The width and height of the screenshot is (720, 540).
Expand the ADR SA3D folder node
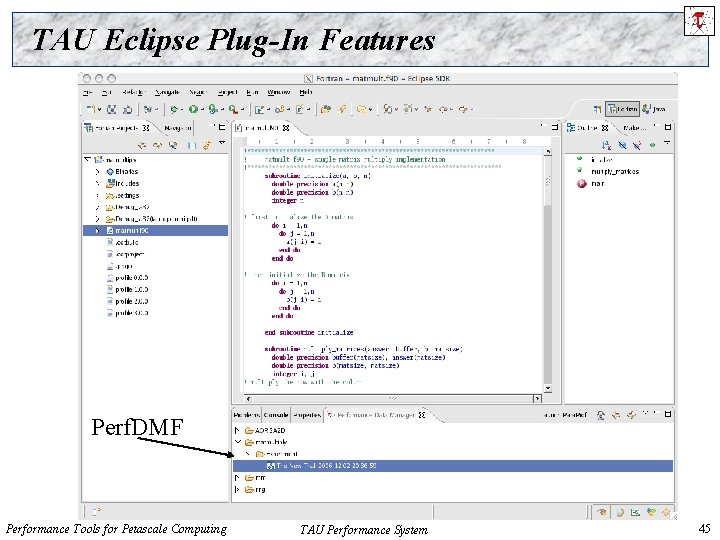(x=237, y=430)
